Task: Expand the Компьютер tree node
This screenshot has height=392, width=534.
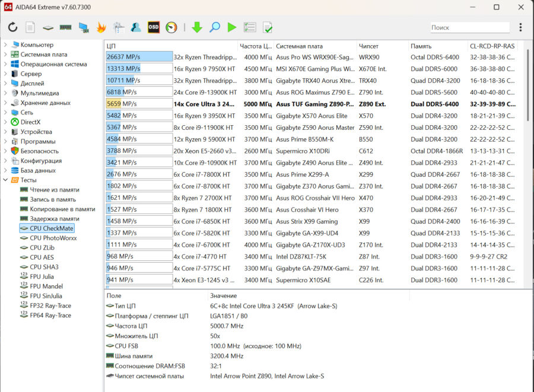Action: (x=5, y=44)
